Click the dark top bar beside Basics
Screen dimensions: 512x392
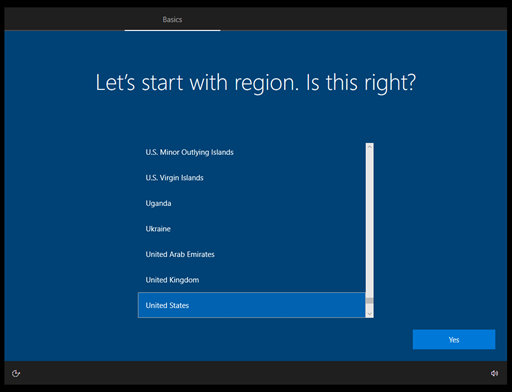pyautogui.click(x=363, y=19)
